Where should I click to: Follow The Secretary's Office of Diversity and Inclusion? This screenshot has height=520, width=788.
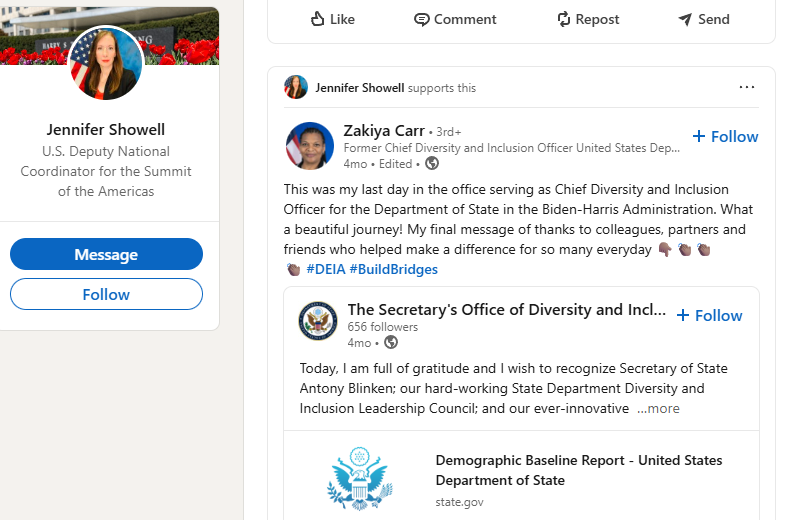709,315
